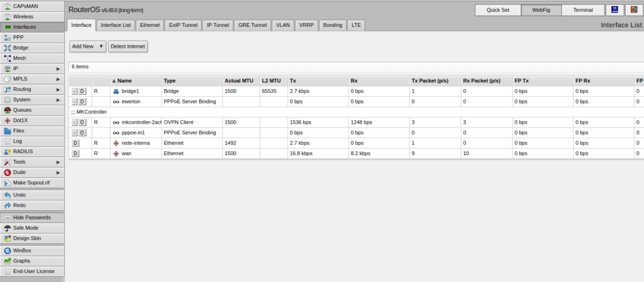Toggle Safe Mode in the sidebar

pyautogui.click(x=32, y=228)
